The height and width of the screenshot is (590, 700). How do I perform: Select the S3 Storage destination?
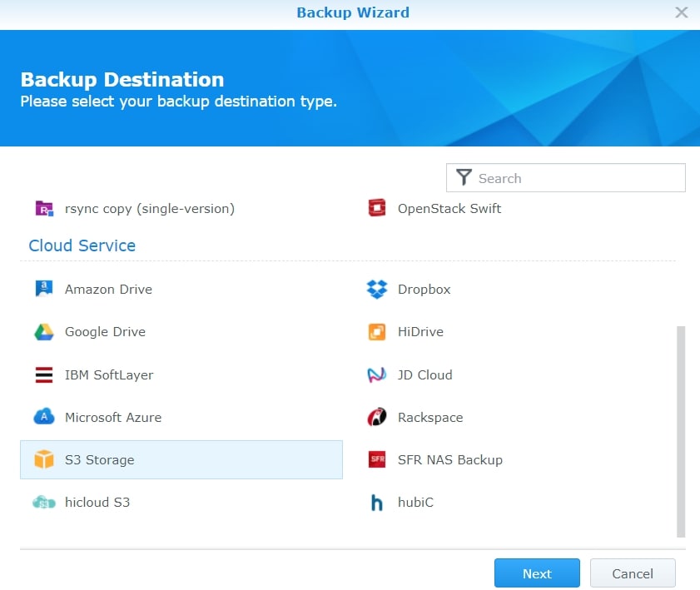[x=181, y=460]
